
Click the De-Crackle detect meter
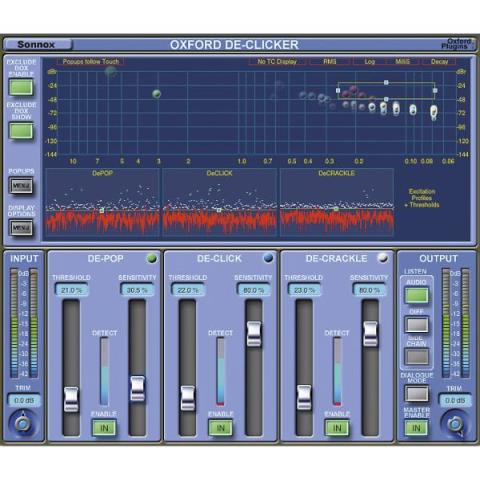(x=337, y=371)
